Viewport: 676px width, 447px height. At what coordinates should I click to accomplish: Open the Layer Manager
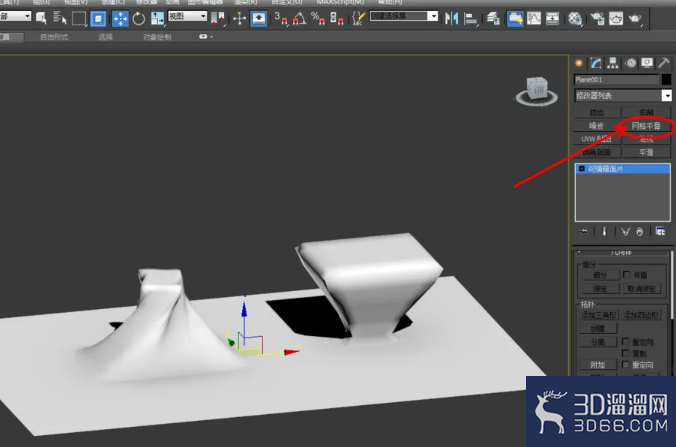[493, 19]
